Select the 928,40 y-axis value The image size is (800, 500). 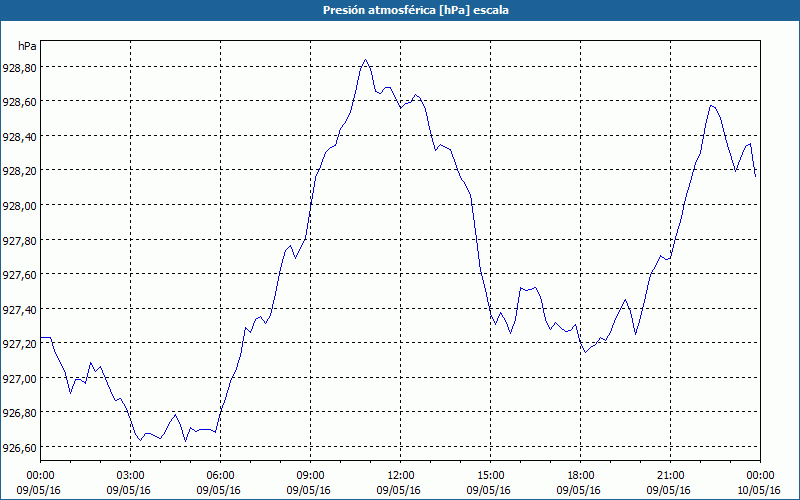pos(19,136)
